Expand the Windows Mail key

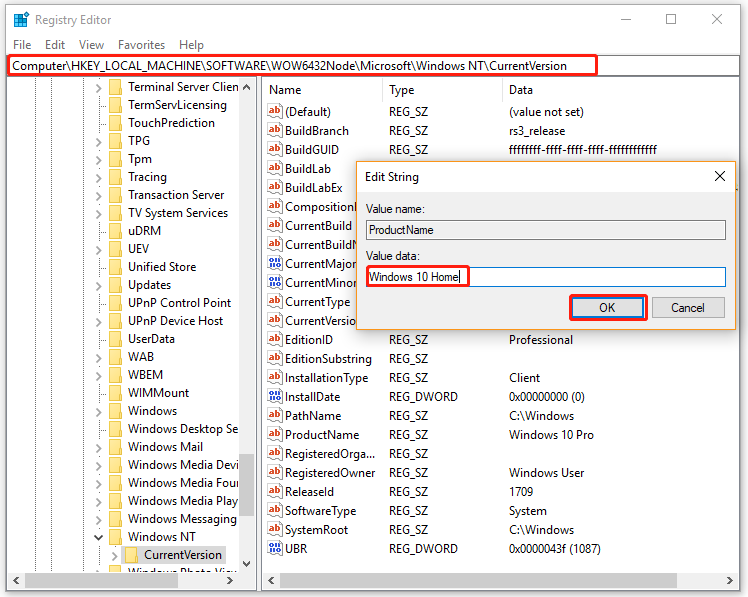point(98,448)
